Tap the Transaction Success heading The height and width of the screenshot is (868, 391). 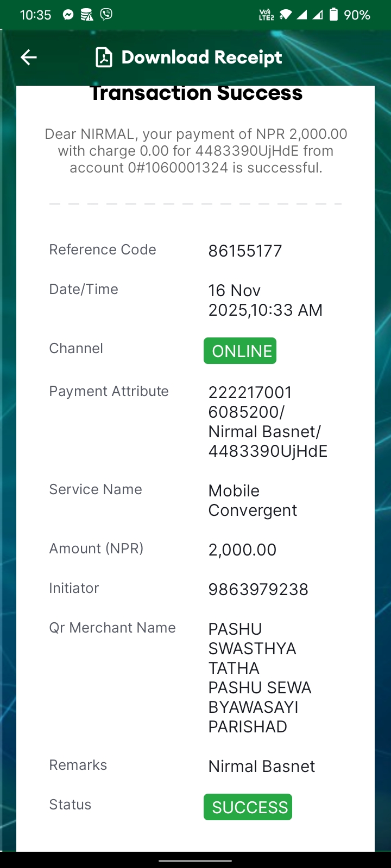tap(195, 93)
